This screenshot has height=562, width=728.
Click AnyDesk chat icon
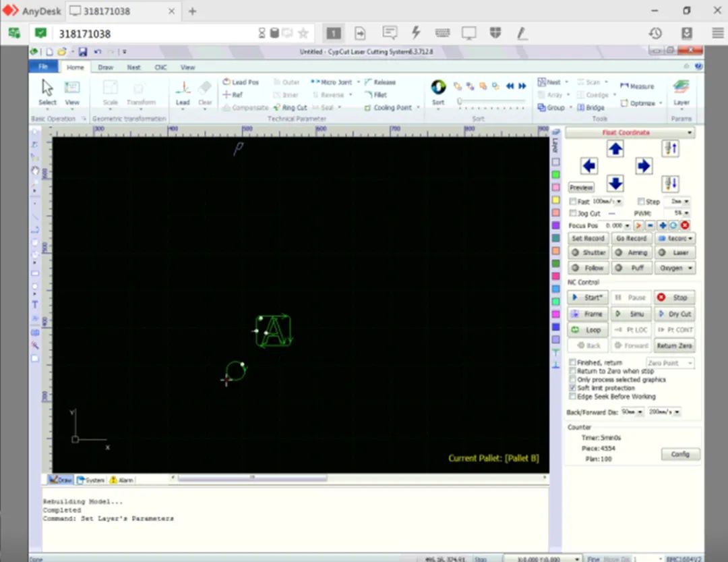pos(390,33)
